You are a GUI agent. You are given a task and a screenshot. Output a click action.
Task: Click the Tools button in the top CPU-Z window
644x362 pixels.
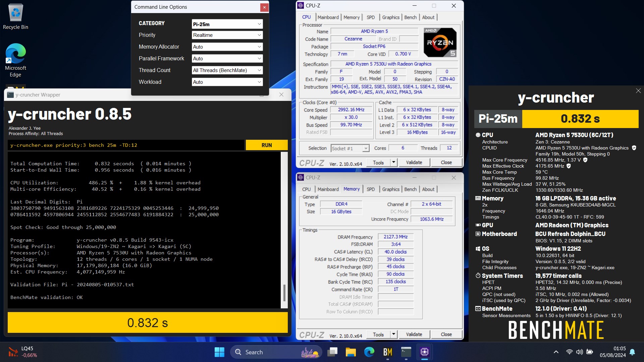378,163
